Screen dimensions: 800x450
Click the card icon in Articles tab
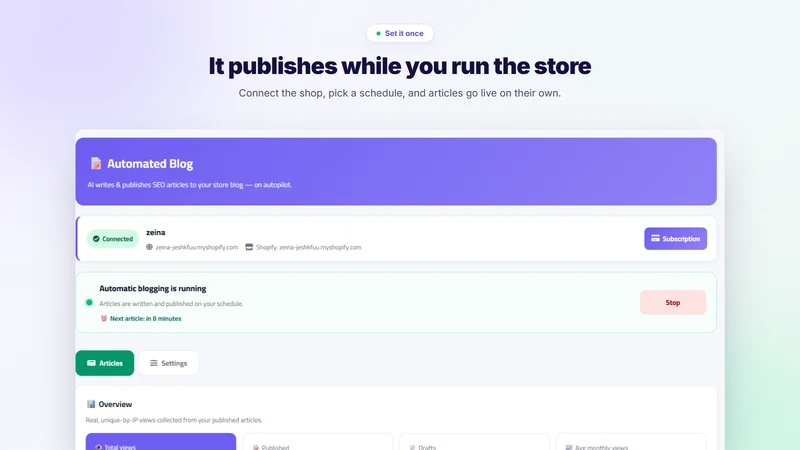91,363
